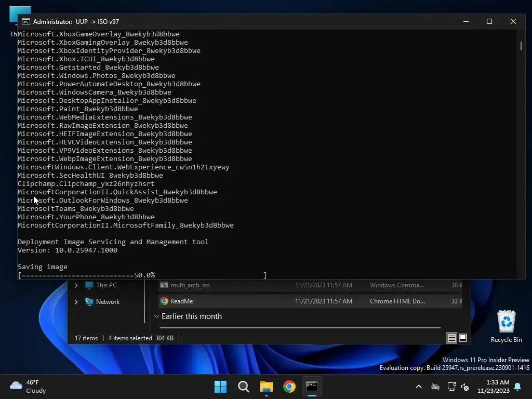Screen dimensions: 532x399
Task: Close the UUP -> ISO console window
Action: (513, 21)
